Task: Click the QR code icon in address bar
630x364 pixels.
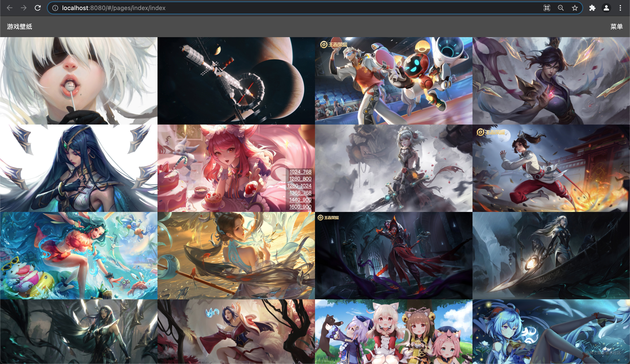Action: pyautogui.click(x=547, y=8)
